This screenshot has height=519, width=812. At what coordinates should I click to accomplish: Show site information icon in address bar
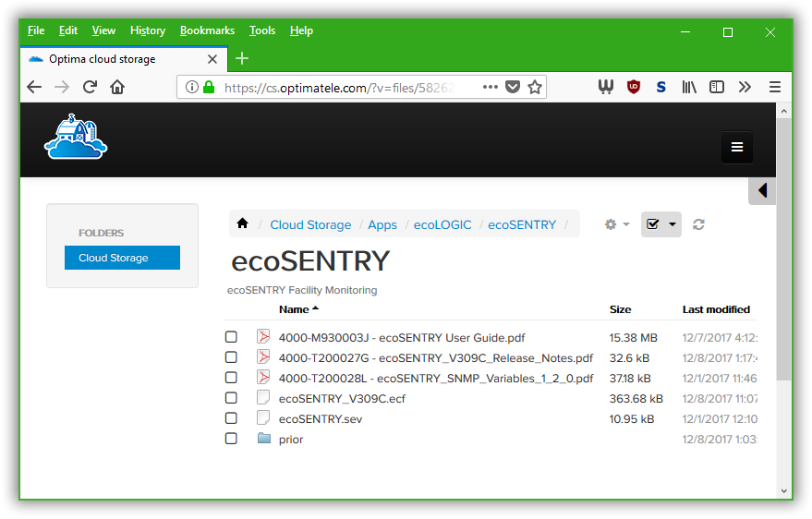[191, 87]
